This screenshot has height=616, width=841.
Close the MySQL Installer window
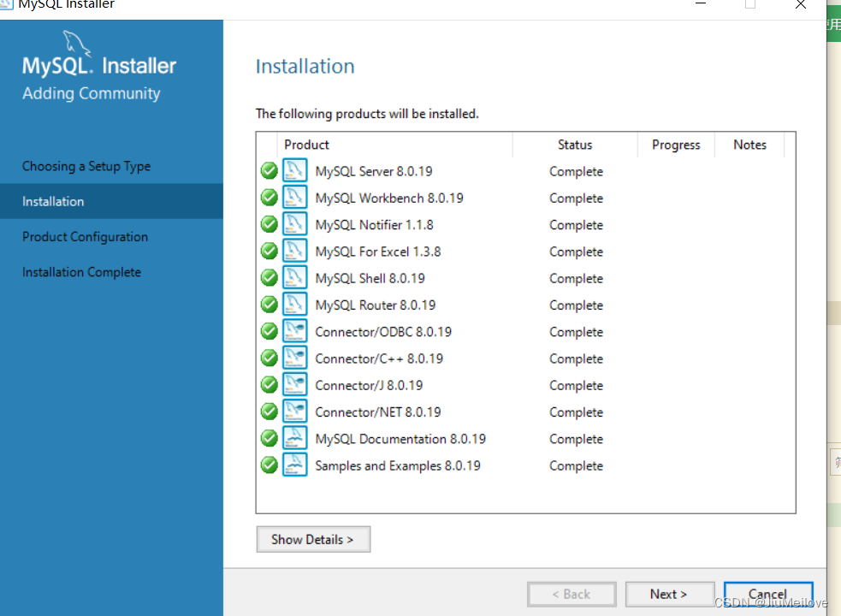801,5
